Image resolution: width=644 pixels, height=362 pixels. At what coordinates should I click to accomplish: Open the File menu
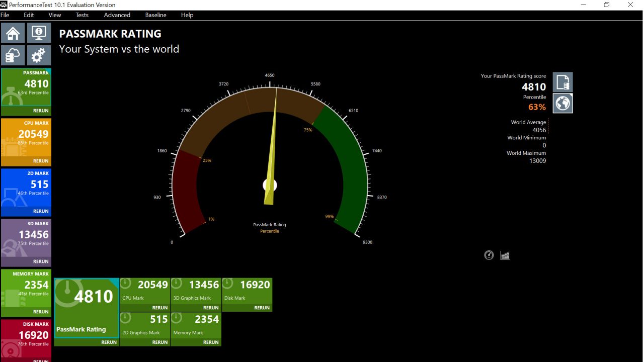[5, 15]
